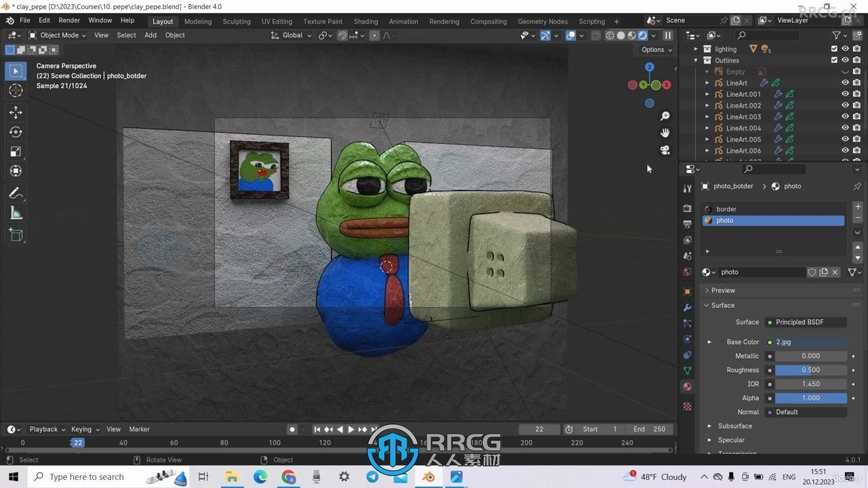The height and width of the screenshot is (488, 868).
Task: Open the Object properties tab
Action: [688, 291]
